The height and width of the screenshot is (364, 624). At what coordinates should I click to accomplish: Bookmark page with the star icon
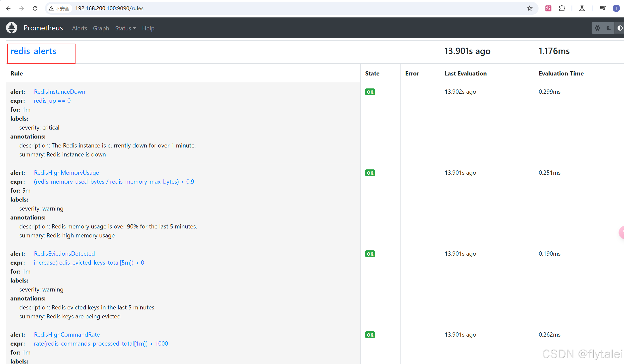pyautogui.click(x=530, y=8)
